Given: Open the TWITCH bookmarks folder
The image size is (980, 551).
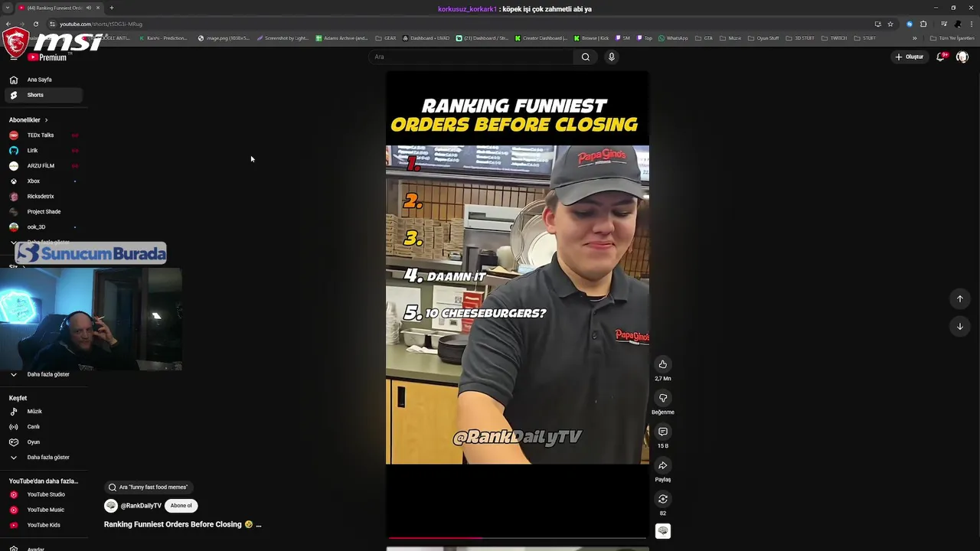Looking at the screenshot, I should (x=834, y=38).
